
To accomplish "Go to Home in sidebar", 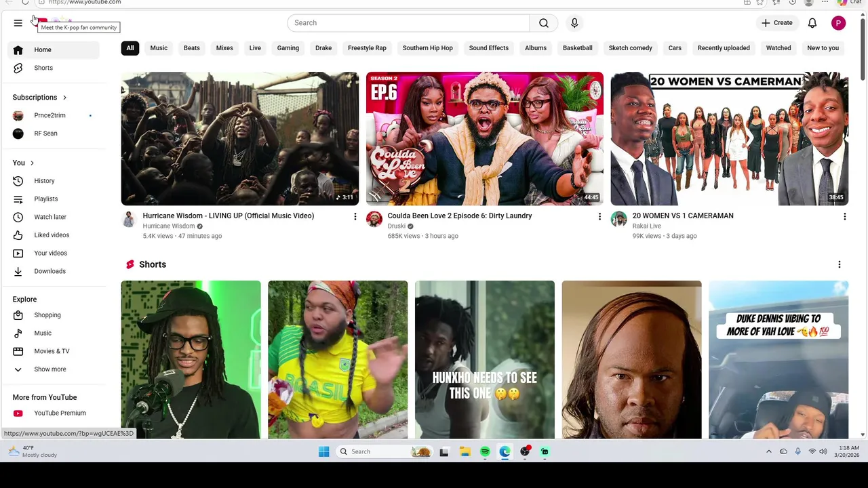I will [54, 49].
